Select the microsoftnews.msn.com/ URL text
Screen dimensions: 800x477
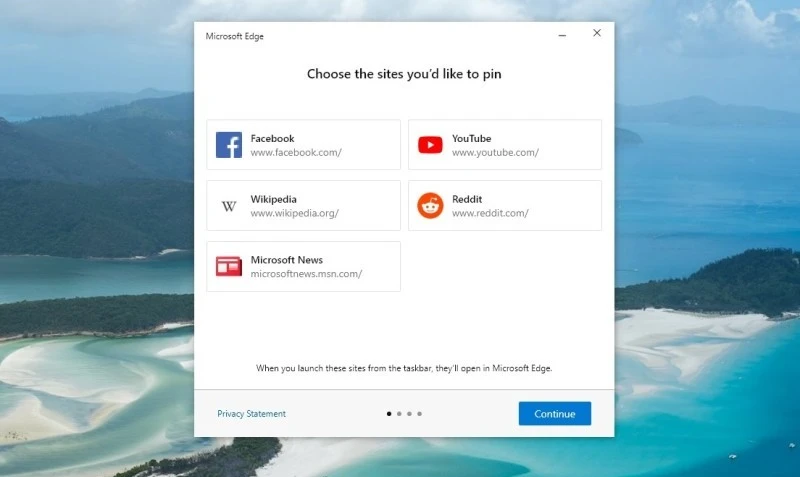tap(306, 274)
